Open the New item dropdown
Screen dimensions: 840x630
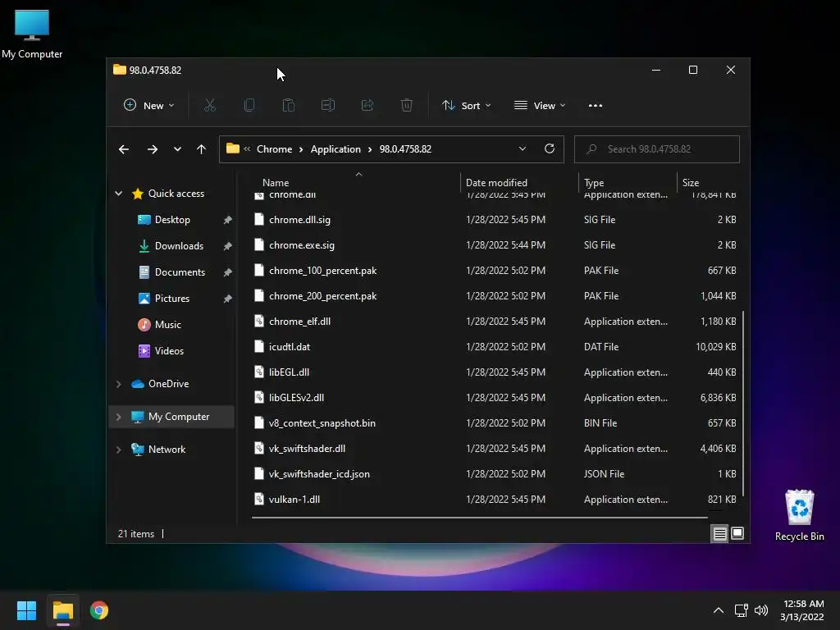click(149, 106)
